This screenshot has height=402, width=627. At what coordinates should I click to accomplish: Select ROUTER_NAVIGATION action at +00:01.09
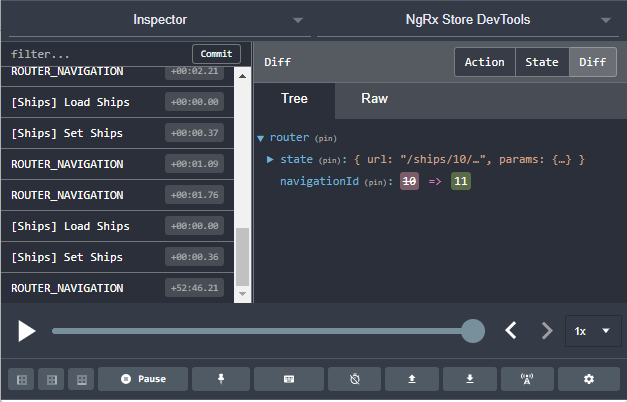coord(118,164)
